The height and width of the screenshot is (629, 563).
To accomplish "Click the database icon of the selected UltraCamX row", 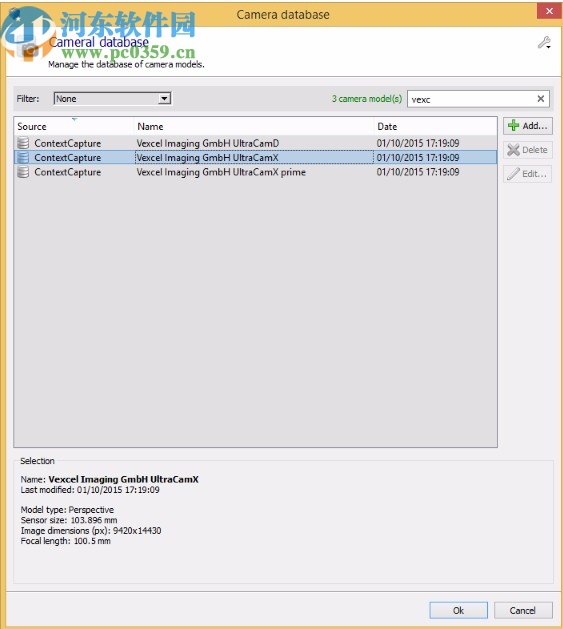I will coord(23,157).
